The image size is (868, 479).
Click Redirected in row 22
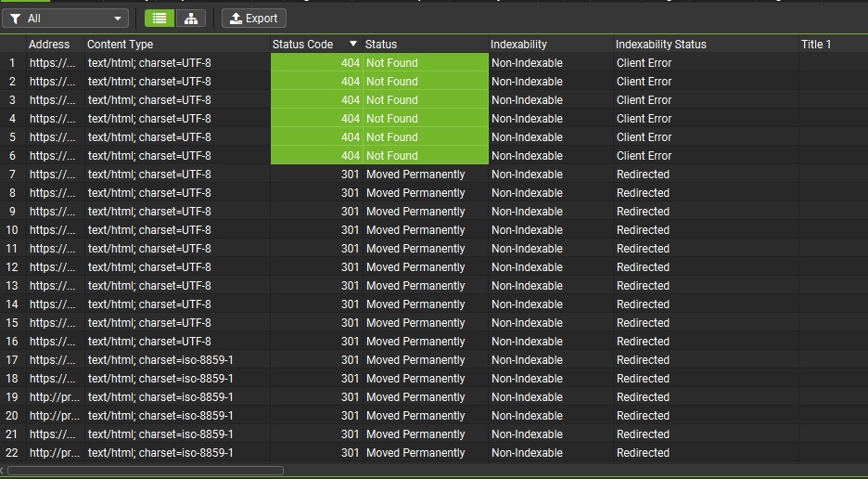click(x=643, y=453)
